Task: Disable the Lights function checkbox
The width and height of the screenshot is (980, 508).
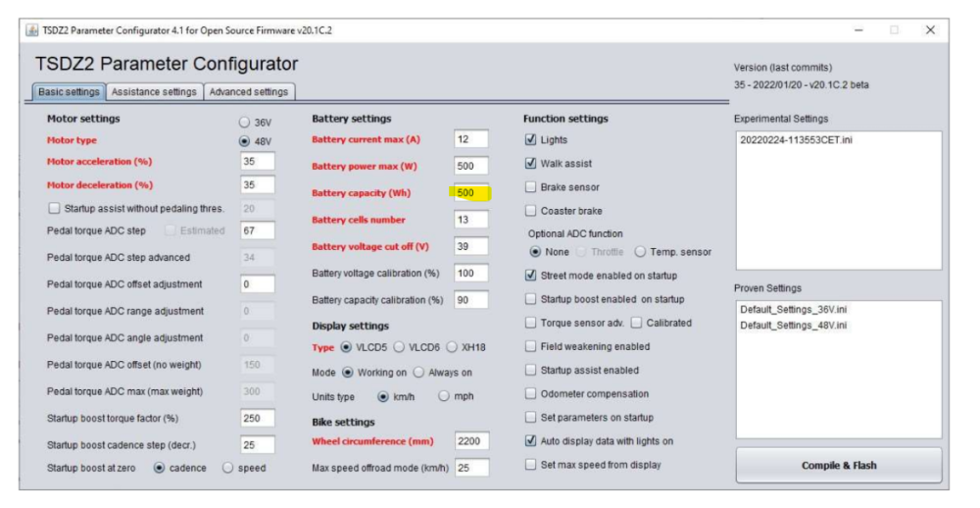Action: [531, 140]
